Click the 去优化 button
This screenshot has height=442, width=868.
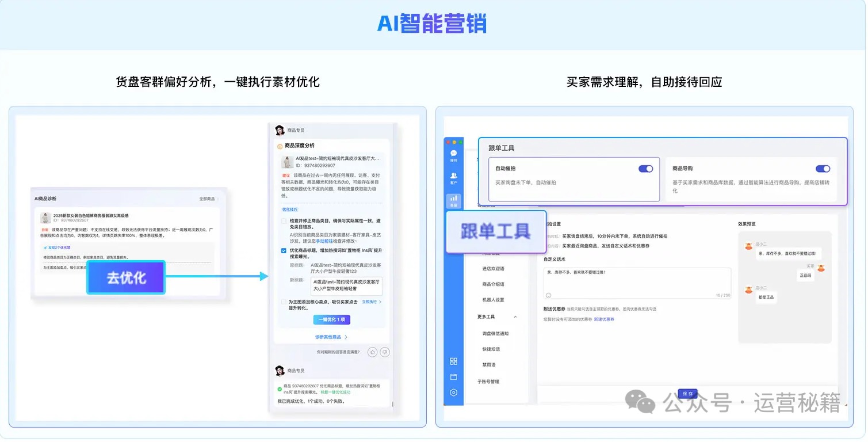tap(126, 277)
